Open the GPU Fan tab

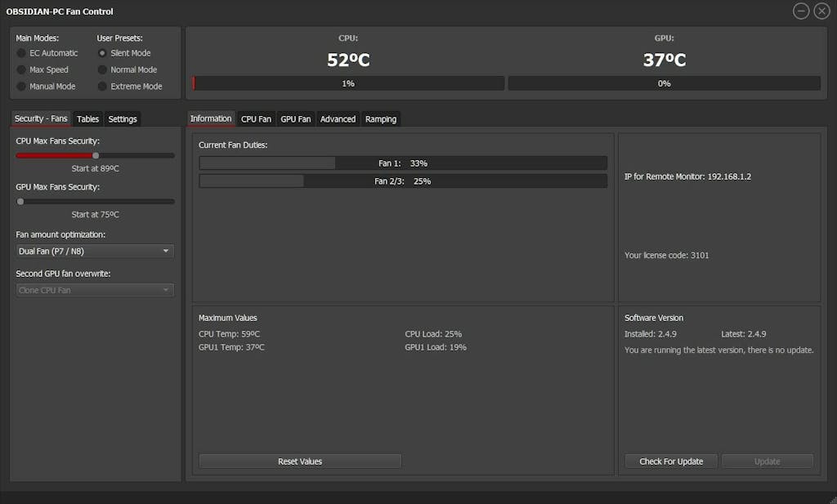(295, 119)
